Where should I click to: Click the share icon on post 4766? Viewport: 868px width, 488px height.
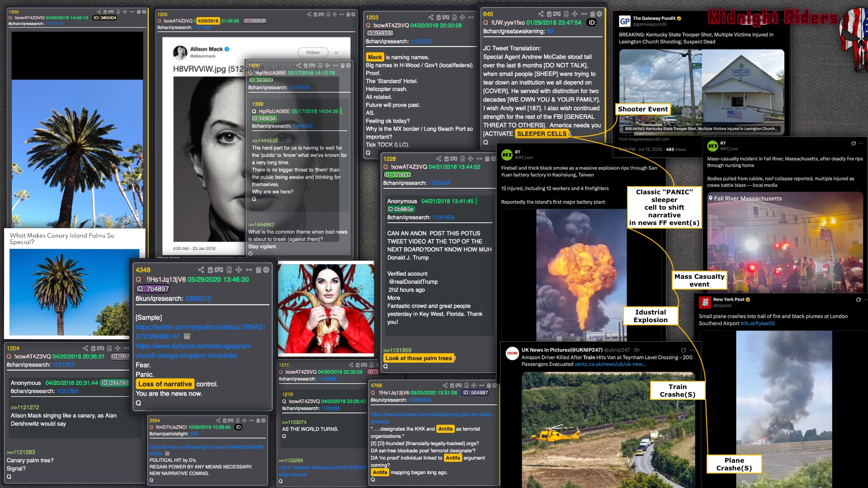445,385
